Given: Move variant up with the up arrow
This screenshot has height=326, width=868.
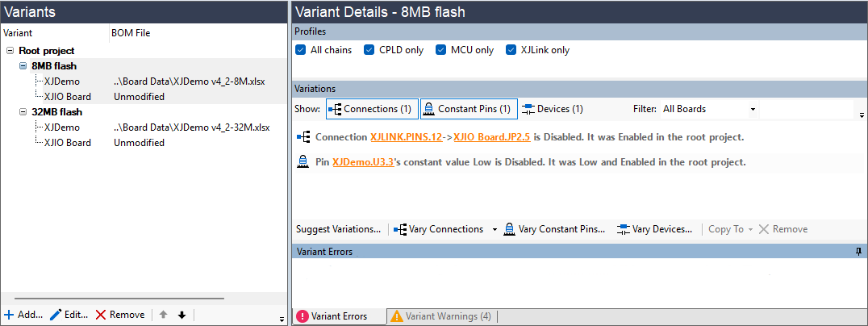Looking at the screenshot, I should click(x=162, y=315).
